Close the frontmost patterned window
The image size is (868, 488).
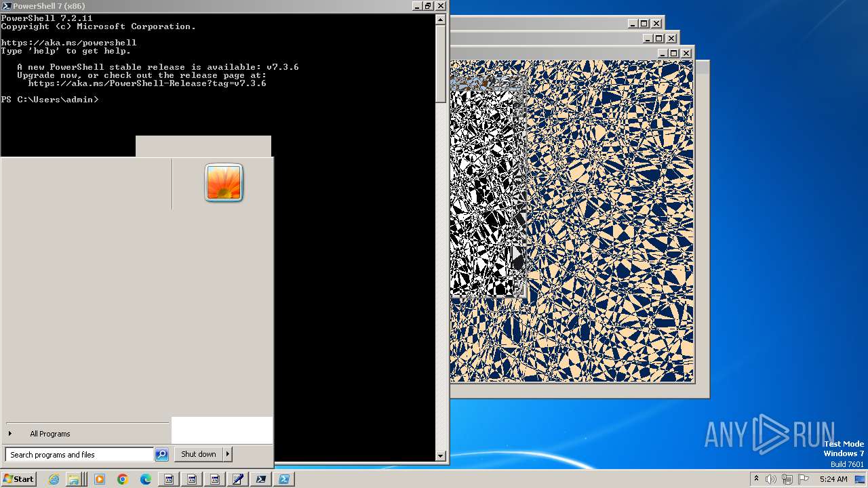click(686, 53)
